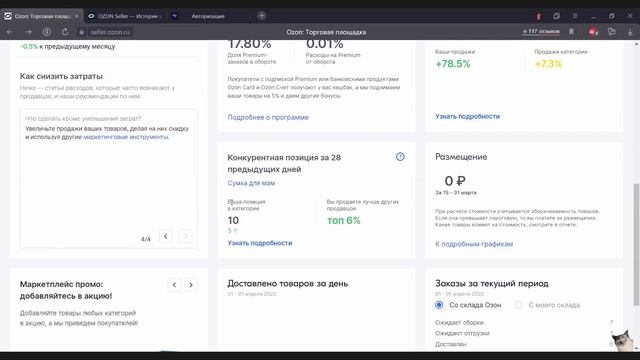Close the Ozon Торговая площадка tab
The height and width of the screenshot is (360, 640).
point(77,16)
